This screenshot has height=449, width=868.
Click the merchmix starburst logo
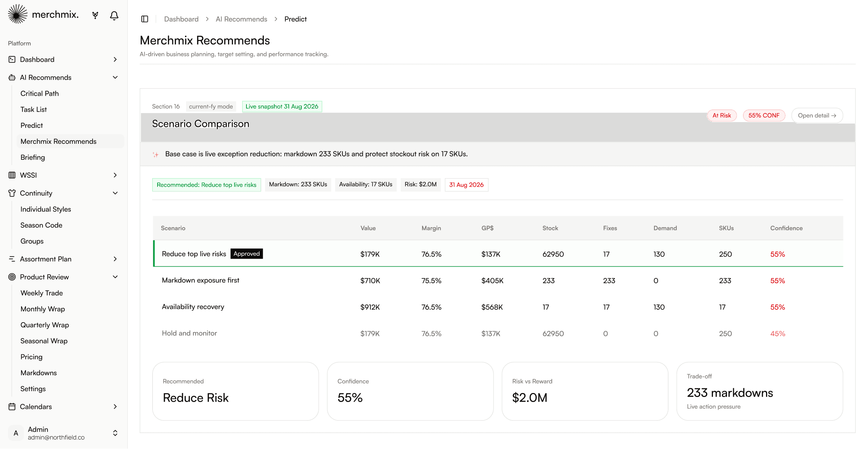(18, 14)
